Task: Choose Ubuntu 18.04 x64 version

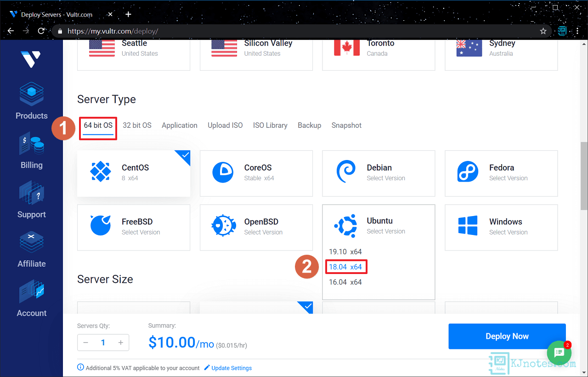Action: 345,267
